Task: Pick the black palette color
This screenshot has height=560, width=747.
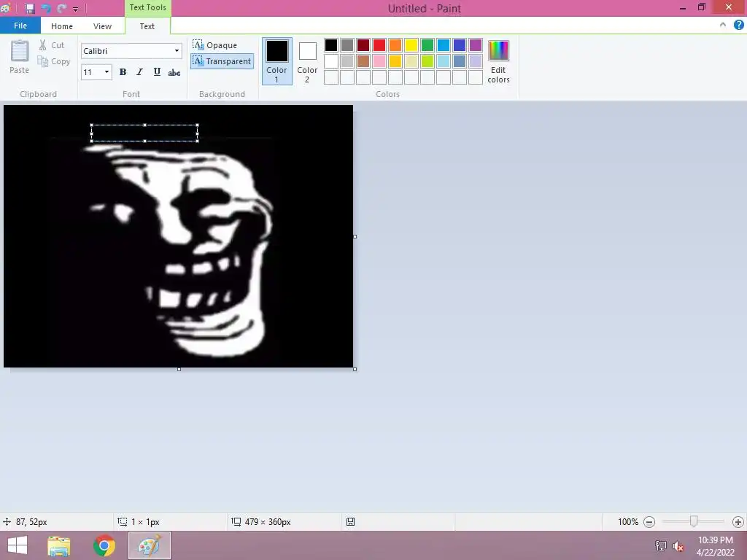Action: pos(331,45)
